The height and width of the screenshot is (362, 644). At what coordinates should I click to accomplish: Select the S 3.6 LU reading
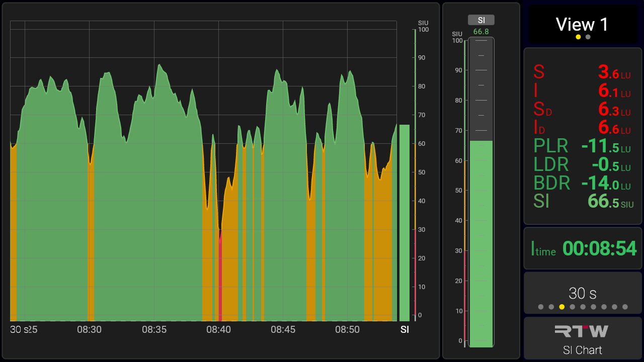[x=582, y=72]
